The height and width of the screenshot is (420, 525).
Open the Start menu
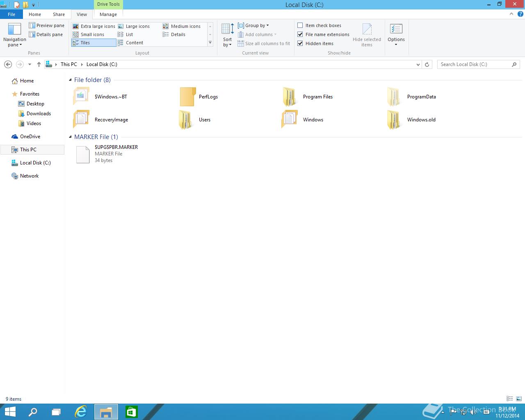10,412
